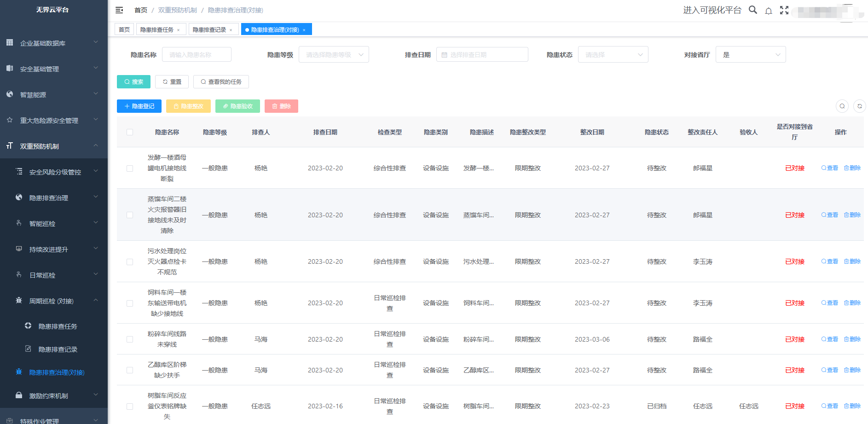This screenshot has width=868, height=424.
Task: Toggle fullscreen mode icon
Action: tap(784, 10)
